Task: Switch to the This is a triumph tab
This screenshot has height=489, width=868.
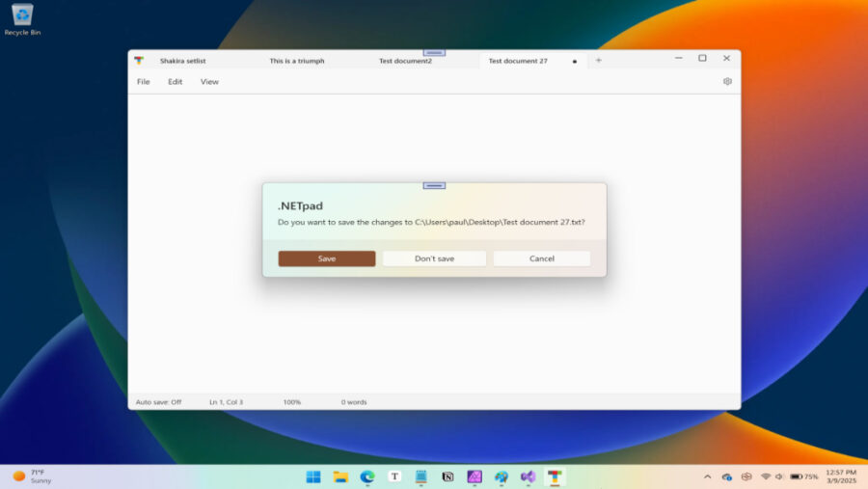Action: pos(296,61)
